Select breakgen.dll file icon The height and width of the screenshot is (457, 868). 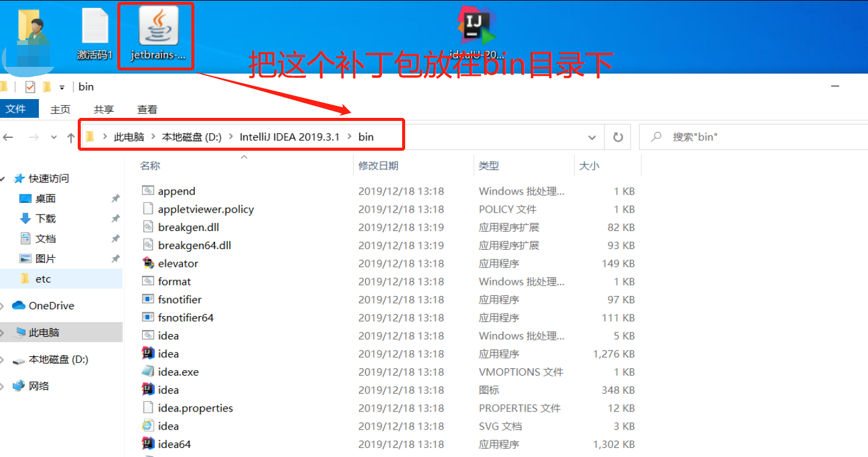click(x=148, y=227)
